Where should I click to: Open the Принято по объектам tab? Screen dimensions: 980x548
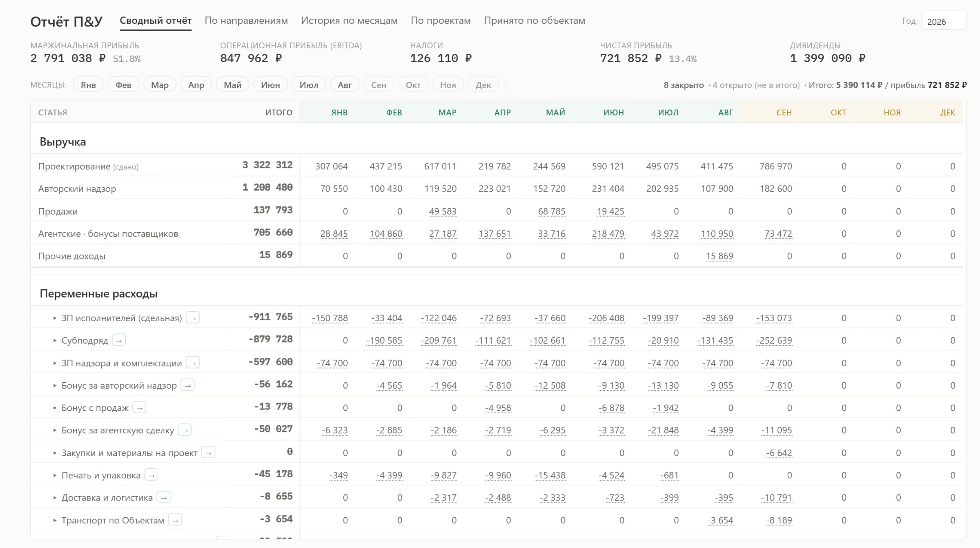535,21
